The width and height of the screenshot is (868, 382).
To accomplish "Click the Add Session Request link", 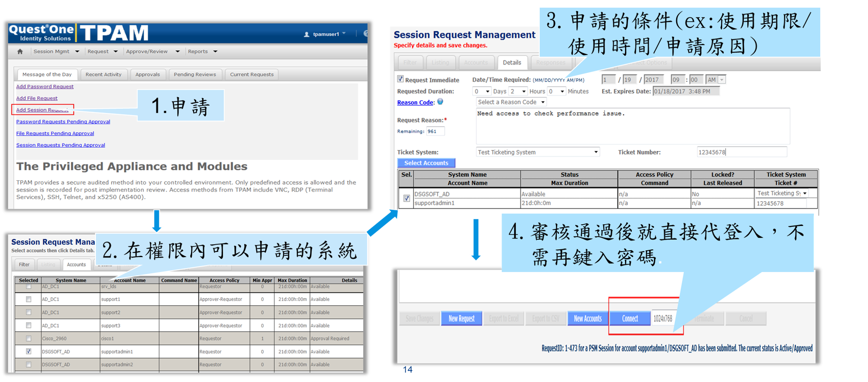I will [x=42, y=110].
